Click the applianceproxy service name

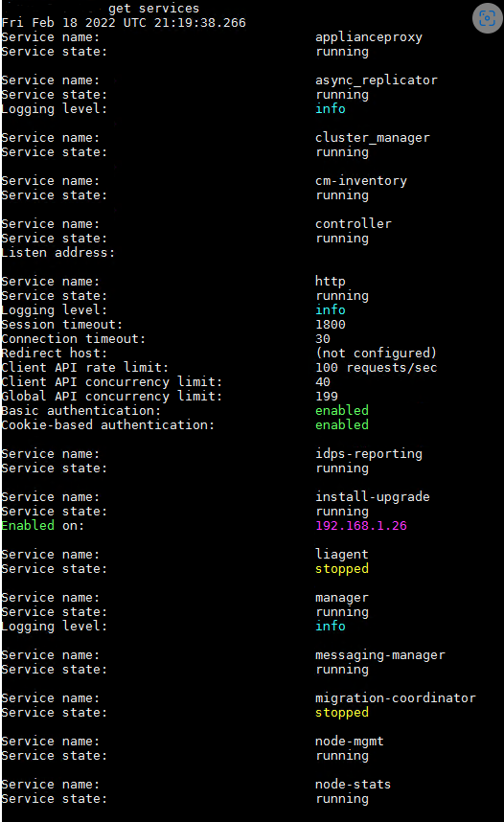tap(369, 37)
